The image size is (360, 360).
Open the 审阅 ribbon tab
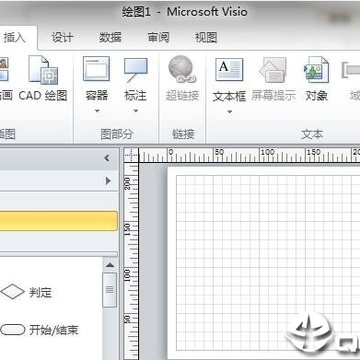tap(158, 37)
